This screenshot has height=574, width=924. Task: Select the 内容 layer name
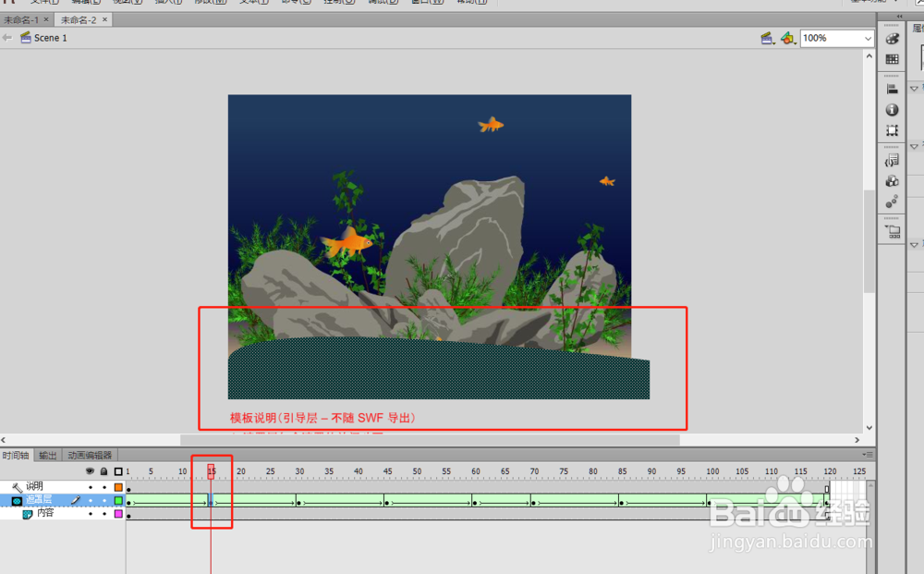pyautogui.click(x=45, y=513)
